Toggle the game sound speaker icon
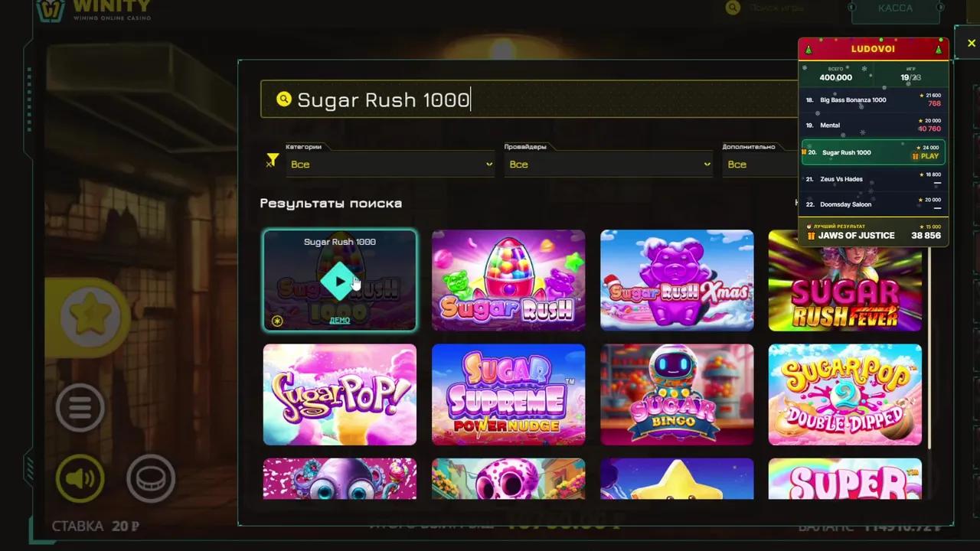Viewport: 980px width, 551px height. 80,478
